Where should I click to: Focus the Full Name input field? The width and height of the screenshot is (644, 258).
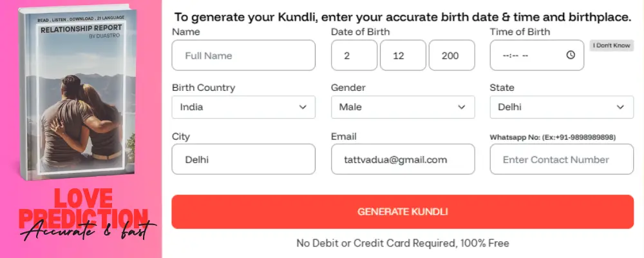pyautogui.click(x=243, y=55)
